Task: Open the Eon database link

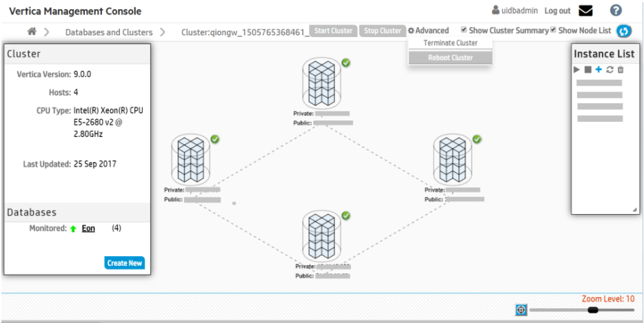Action: [x=88, y=228]
